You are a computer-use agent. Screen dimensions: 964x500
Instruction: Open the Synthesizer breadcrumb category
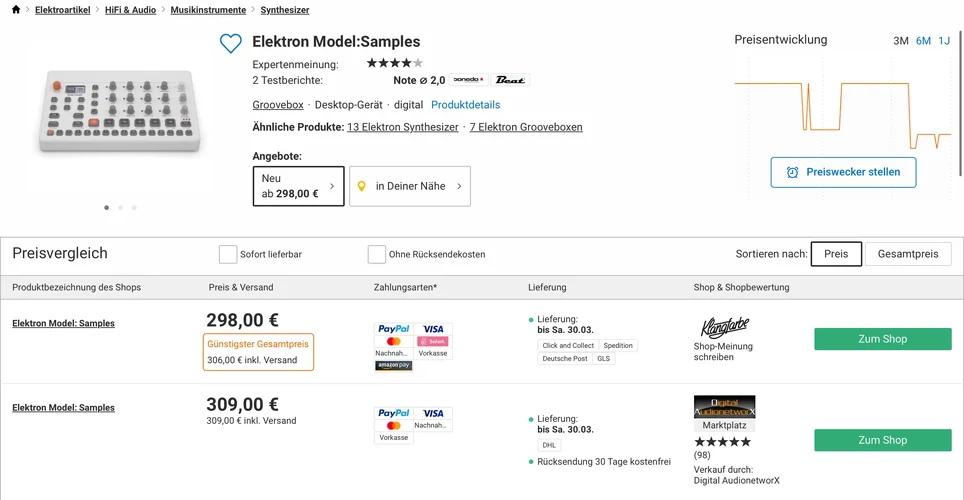(x=284, y=10)
